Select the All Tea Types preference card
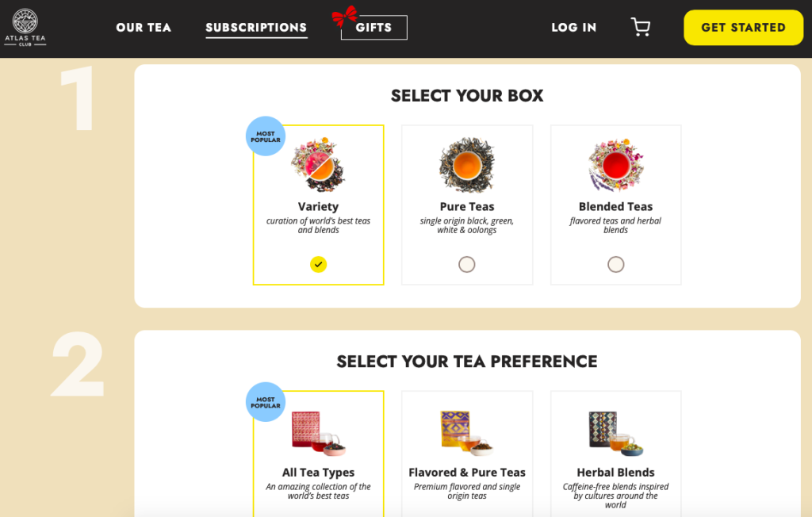Viewport: 812px width, 517px height. pos(318,454)
